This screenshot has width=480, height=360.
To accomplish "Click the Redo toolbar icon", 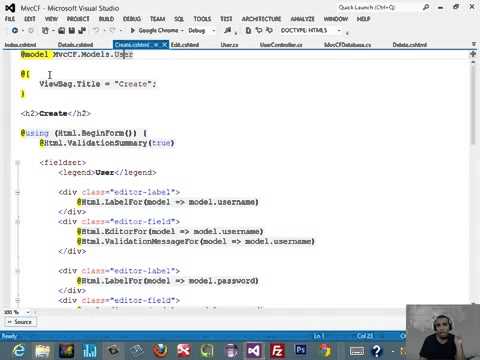I will (112, 30).
